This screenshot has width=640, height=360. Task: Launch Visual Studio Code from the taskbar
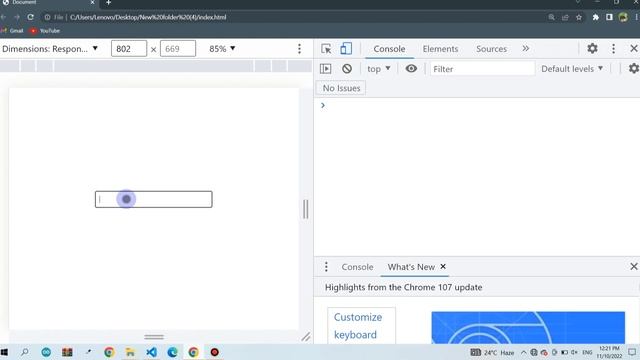[151, 352]
